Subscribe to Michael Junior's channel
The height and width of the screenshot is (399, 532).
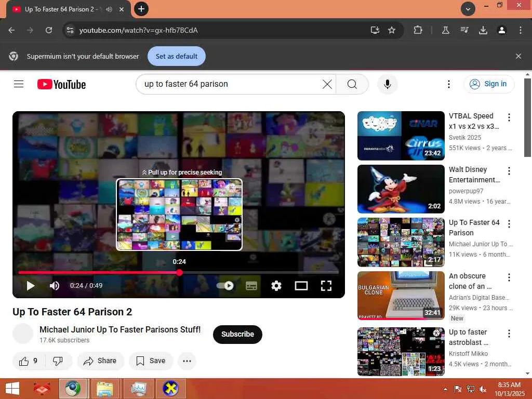pyautogui.click(x=237, y=334)
